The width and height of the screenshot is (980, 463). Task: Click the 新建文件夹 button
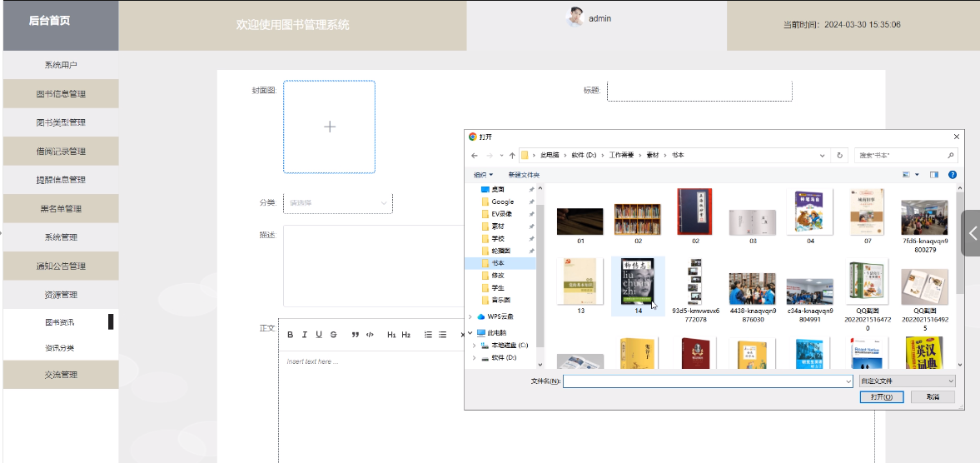(x=524, y=175)
